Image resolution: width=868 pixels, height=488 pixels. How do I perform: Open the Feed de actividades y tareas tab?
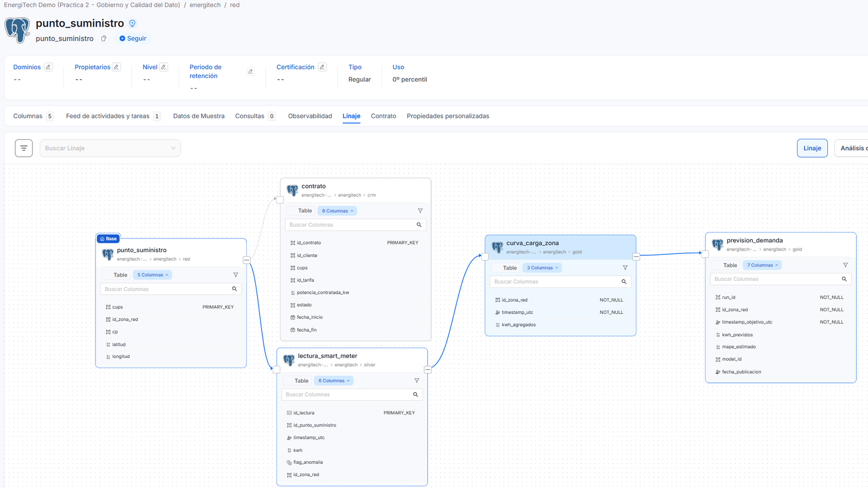(x=113, y=116)
